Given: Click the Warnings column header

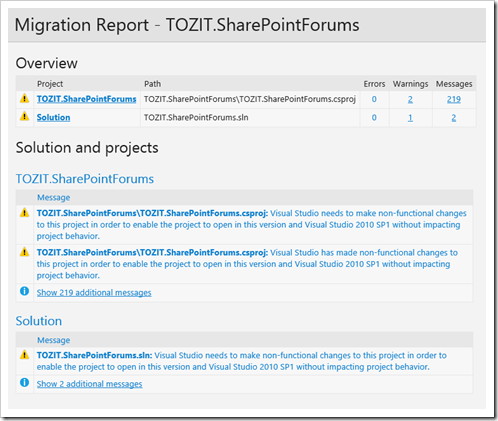Looking at the screenshot, I should (410, 84).
